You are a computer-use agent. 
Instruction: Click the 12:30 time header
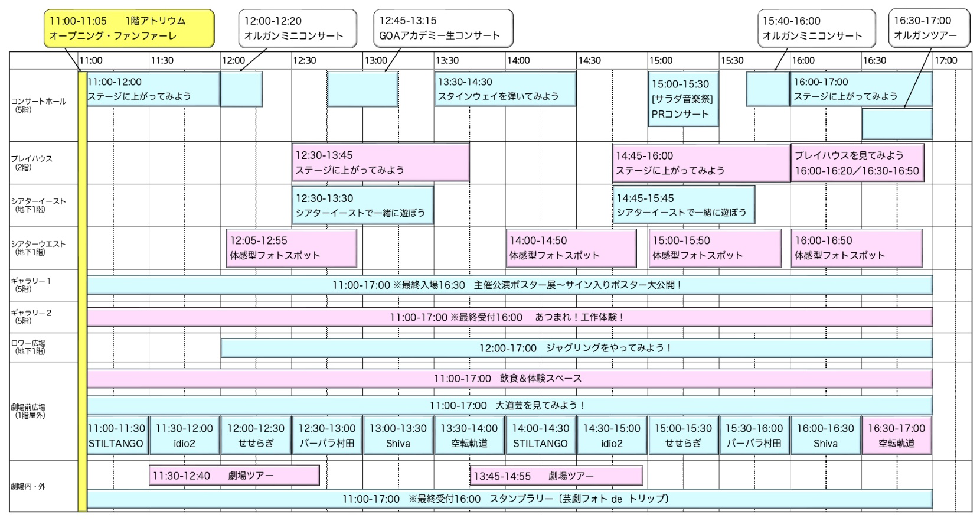pos(305,60)
